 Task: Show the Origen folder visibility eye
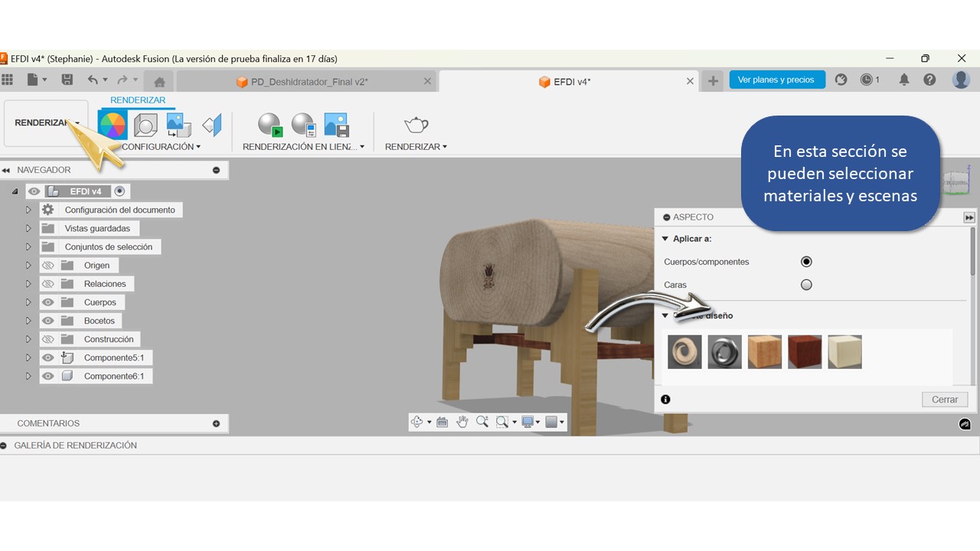(48, 266)
